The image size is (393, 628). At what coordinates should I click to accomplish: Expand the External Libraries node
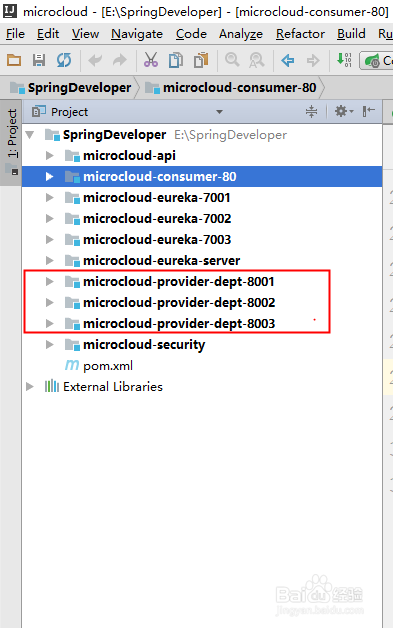click(x=30, y=386)
